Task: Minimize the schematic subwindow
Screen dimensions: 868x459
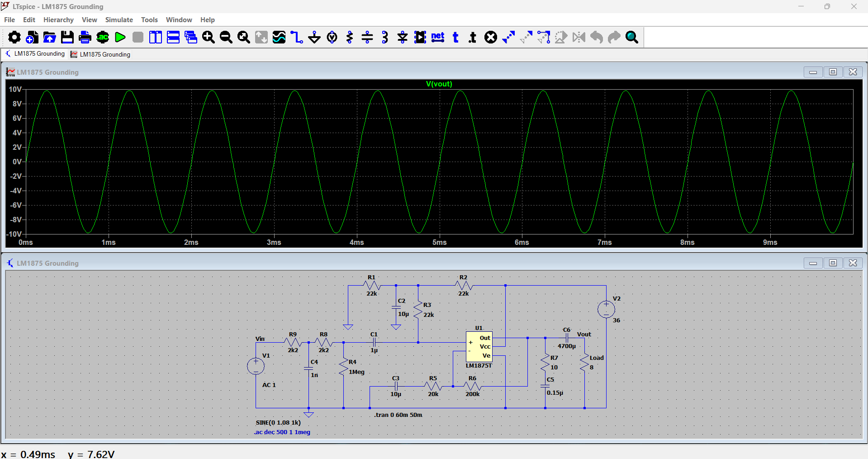Action: pos(813,263)
